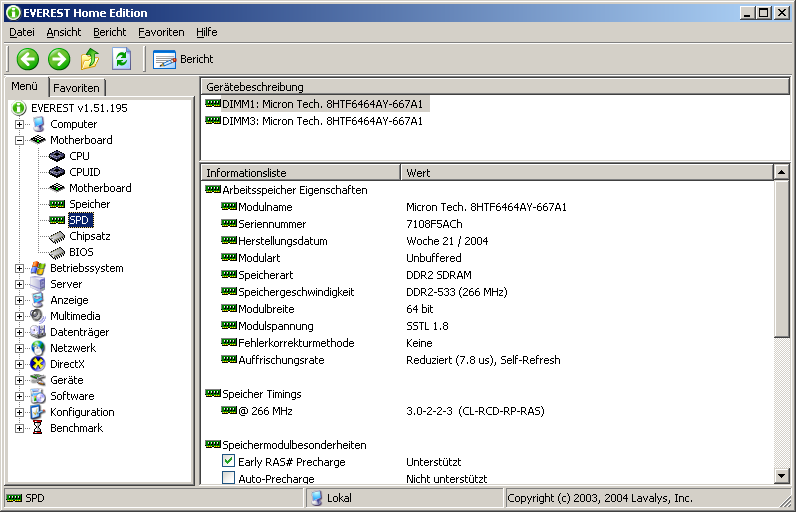The width and height of the screenshot is (796, 512).
Task: Toggle the Auto-Precharge checkbox
Action: click(228, 478)
